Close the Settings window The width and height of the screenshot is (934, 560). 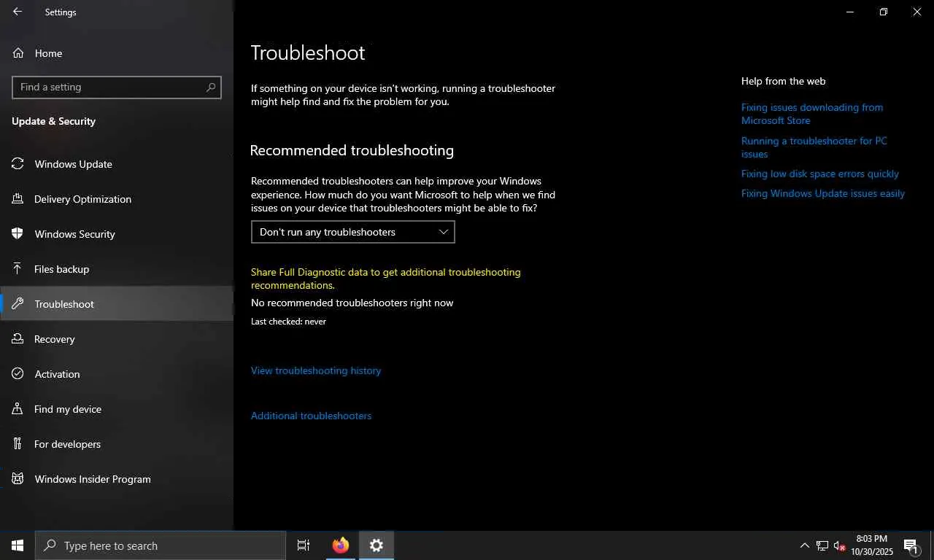coord(917,12)
